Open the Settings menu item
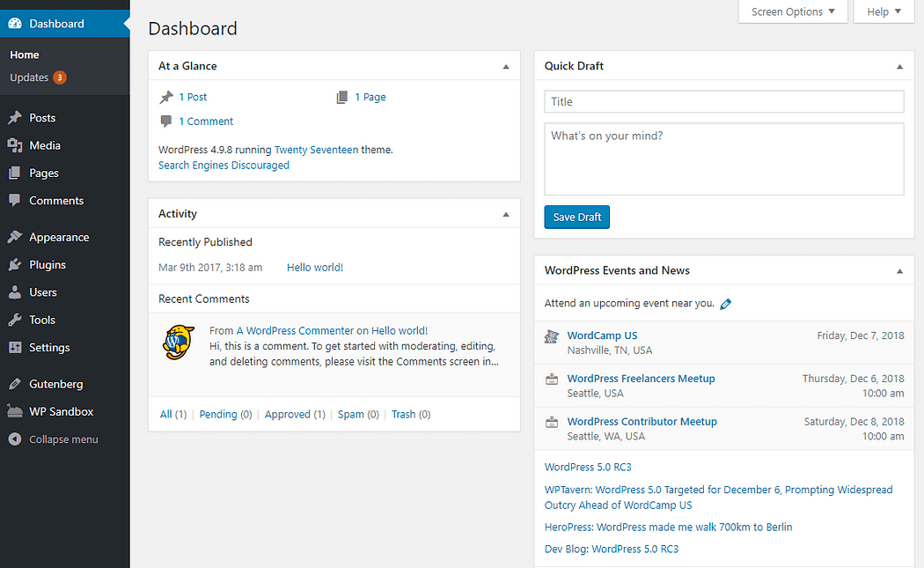 [49, 348]
